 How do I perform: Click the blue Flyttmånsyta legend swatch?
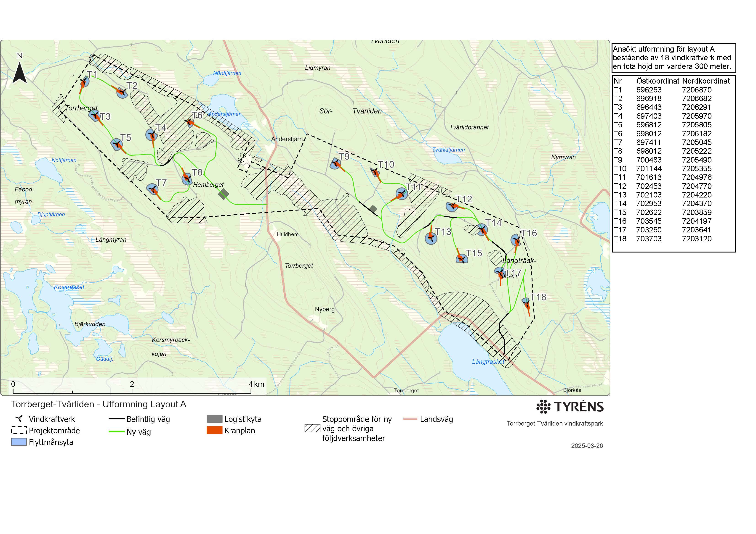tap(19, 442)
